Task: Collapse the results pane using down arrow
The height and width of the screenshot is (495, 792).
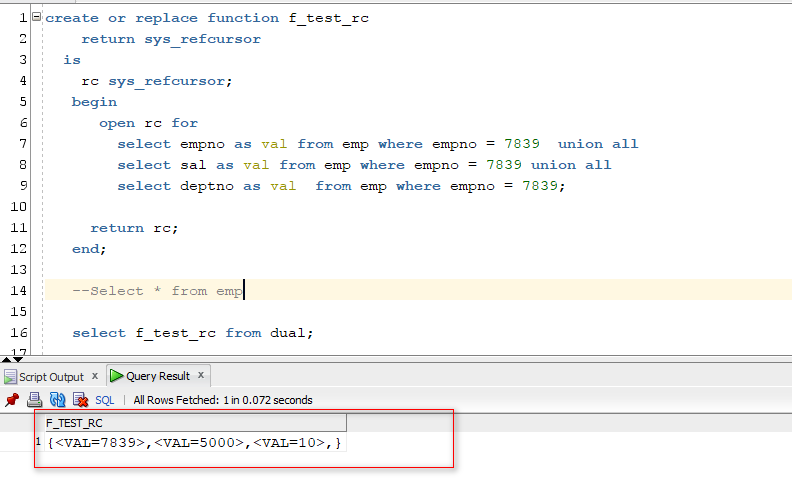Action: 18,360
